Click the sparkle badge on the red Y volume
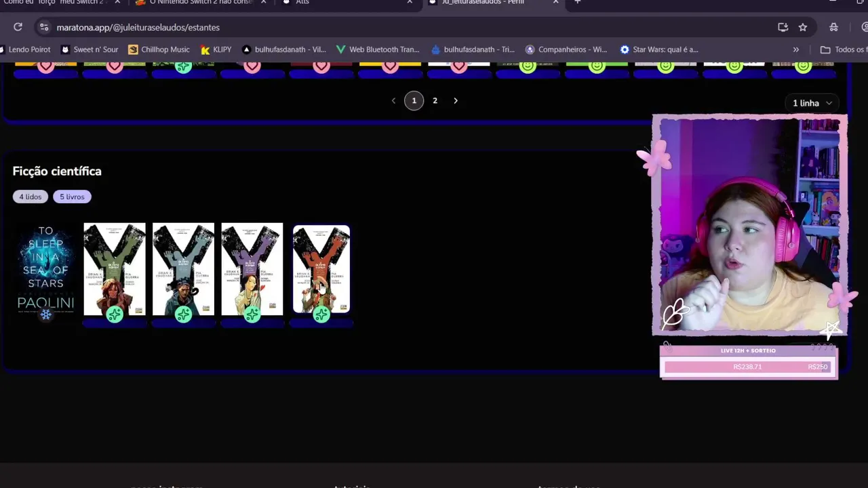Image resolution: width=868 pixels, height=488 pixels. 321,314
